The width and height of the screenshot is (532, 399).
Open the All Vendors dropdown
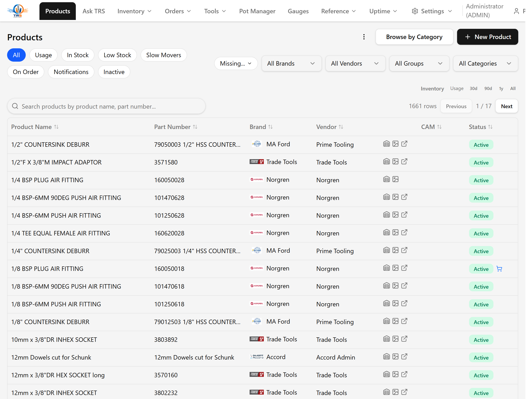click(x=355, y=63)
